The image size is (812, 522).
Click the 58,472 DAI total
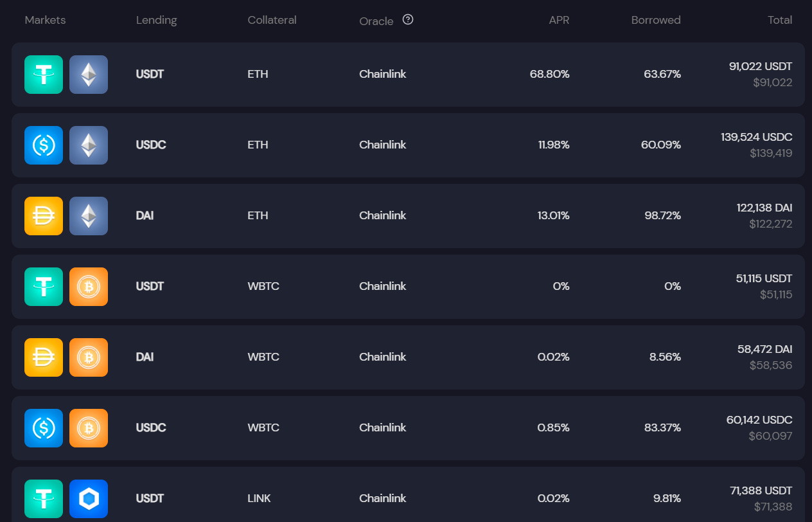click(x=765, y=349)
